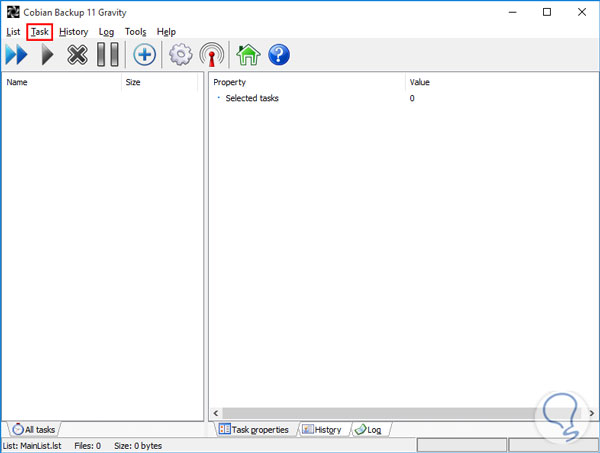600x453 pixels.
Task: Open the List menu
Action: 13,32
